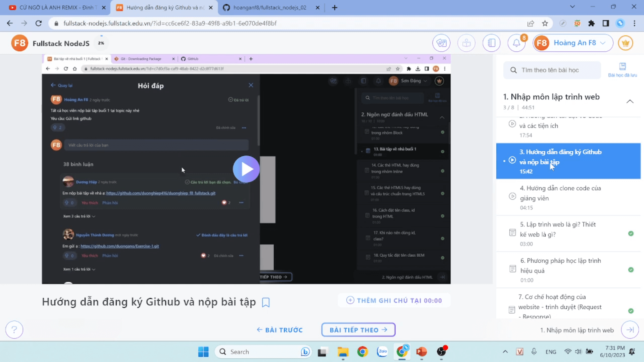644x362 pixels.
Task: Bookmark this lesson next to the title
Action: 266,302
